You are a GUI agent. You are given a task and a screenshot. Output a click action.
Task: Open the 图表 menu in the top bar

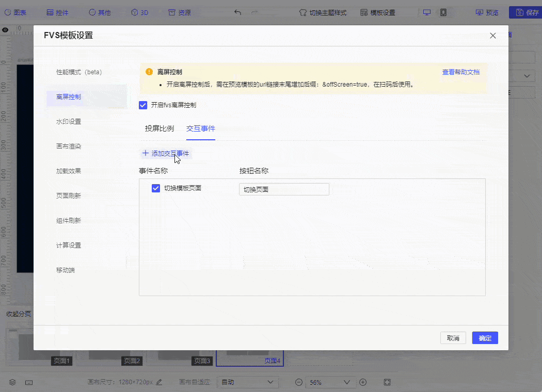tap(16, 12)
